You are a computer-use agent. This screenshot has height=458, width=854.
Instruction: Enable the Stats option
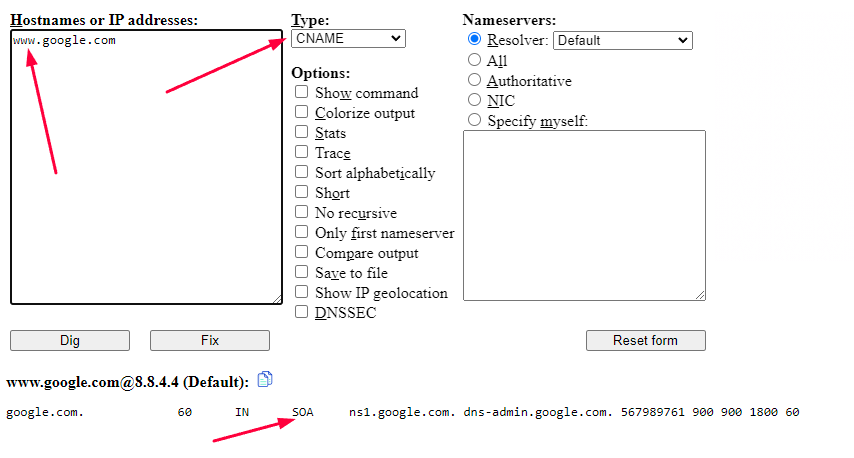point(301,132)
